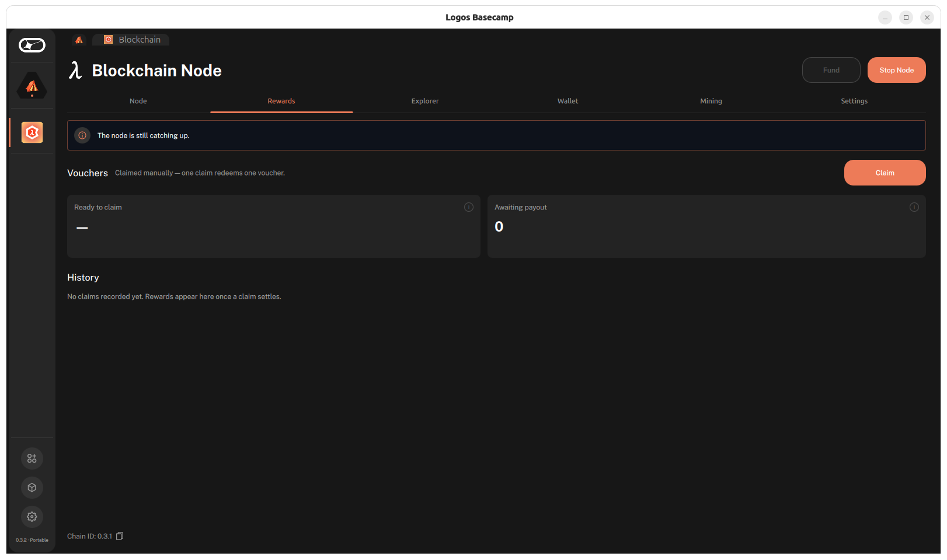Switch to the Mining tab
Screen dimensions: 947x560
pos(711,101)
